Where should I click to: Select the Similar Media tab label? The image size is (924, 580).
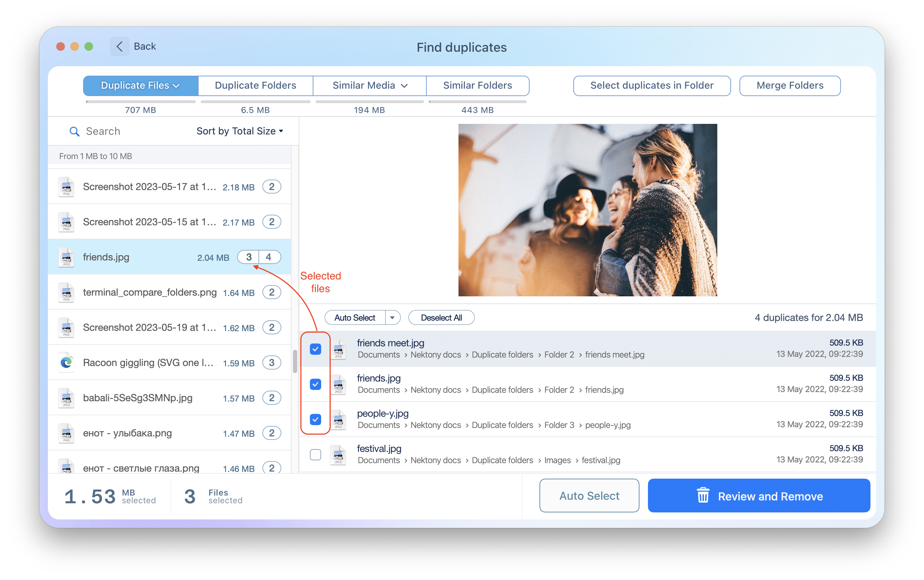(x=364, y=86)
